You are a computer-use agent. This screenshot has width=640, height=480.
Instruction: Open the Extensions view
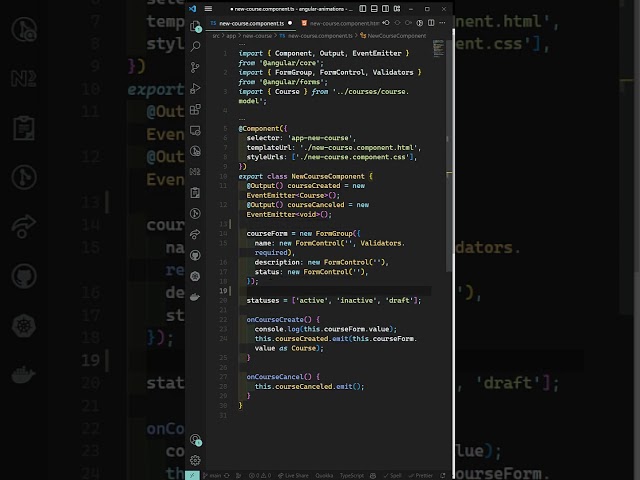pos(196,109)
